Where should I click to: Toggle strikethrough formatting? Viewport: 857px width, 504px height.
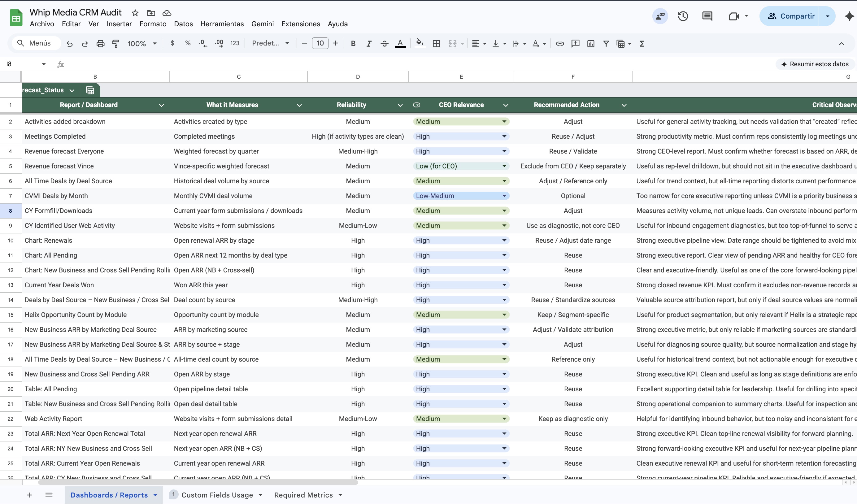point(384,44)
